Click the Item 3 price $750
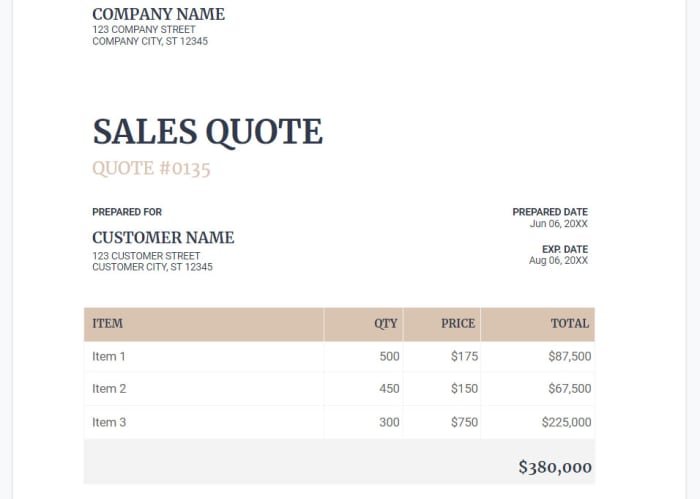The height and width of the screenshot is (499, 700). click(464, 422)
